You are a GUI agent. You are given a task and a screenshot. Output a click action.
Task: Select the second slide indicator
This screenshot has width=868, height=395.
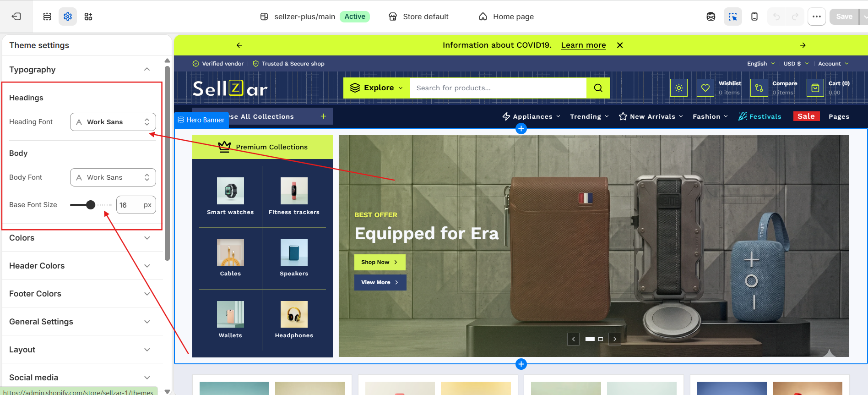601,339
